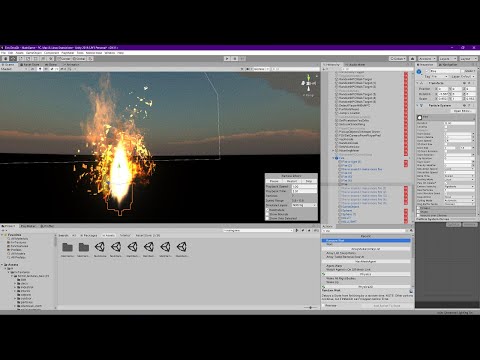Select the Rotate tool in the toolbar
Viewport: 480px width, 360px height.
point(21,59)
